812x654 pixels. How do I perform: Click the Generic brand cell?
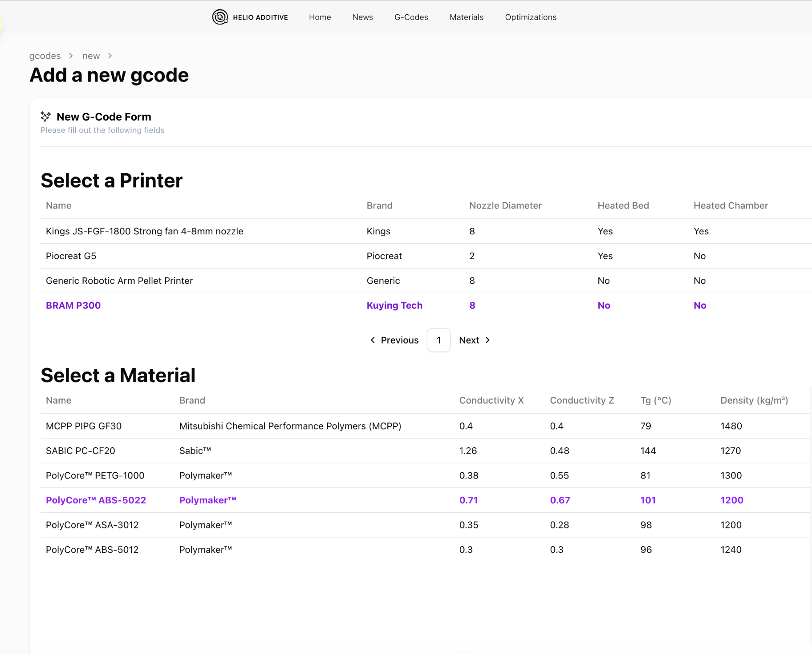pyautogui.click(x=383, y=281)
